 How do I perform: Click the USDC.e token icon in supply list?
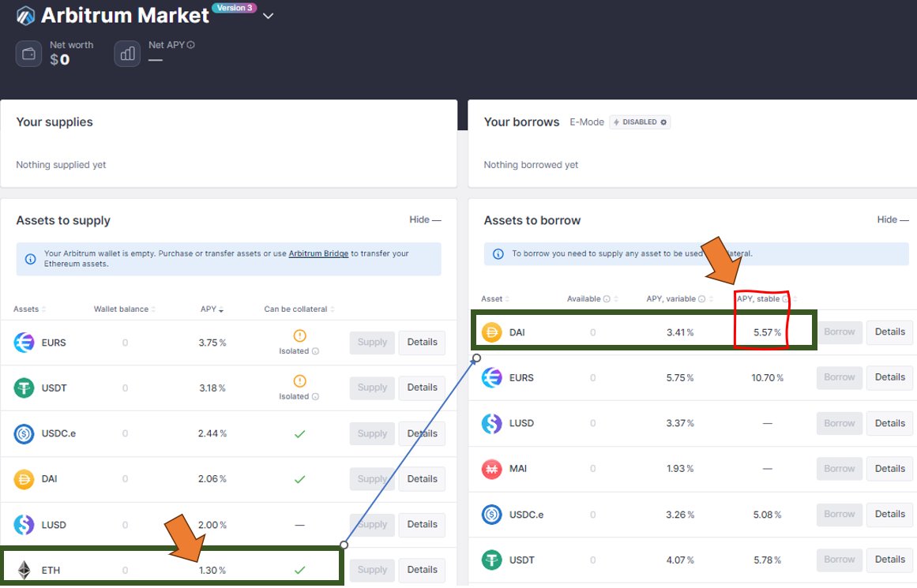(24, 433)
